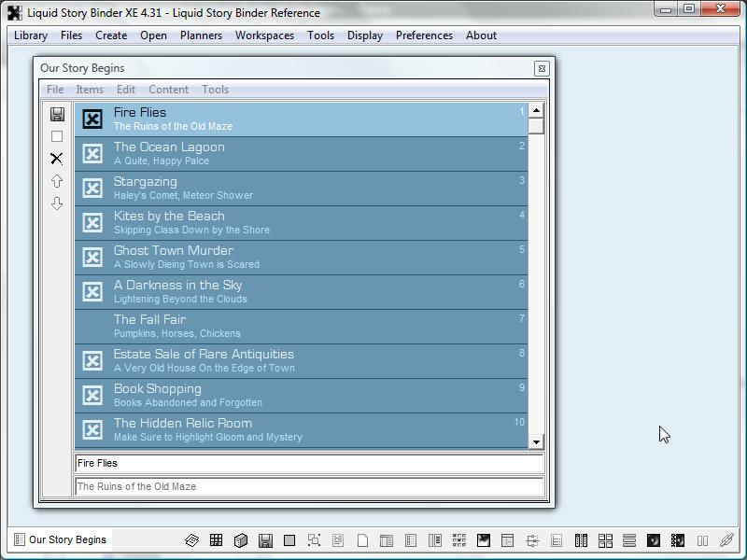Open the Library menu

point(31,35)
